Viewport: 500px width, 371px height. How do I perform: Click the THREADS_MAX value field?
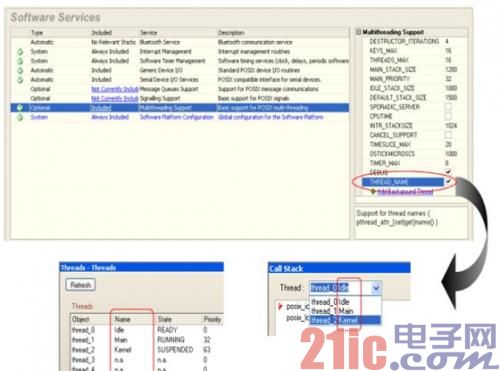[x=448, y=60]
